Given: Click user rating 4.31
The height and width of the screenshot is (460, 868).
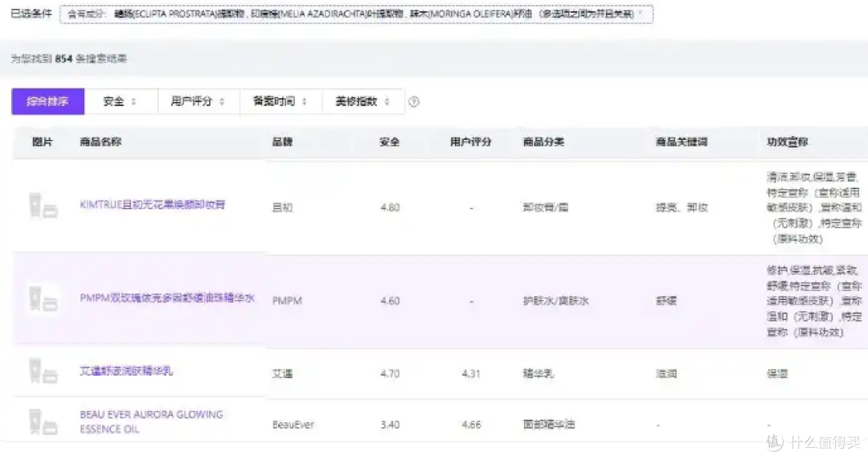Looking at the screenshot, I should pyautogui.click(x=471, y=373).
